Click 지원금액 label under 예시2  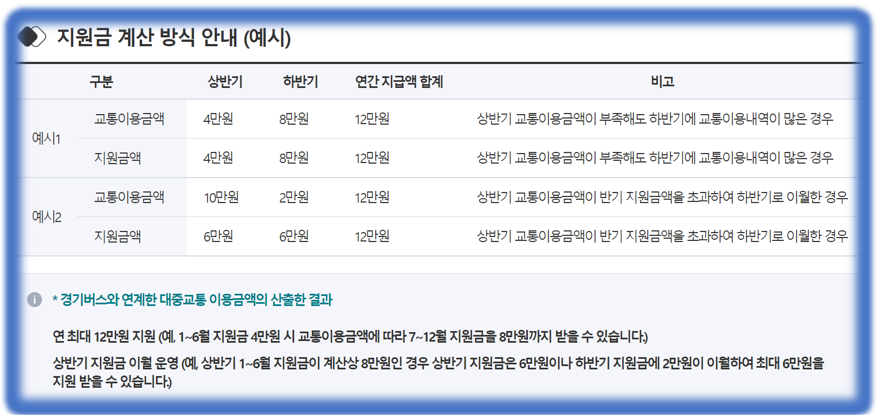117,237
